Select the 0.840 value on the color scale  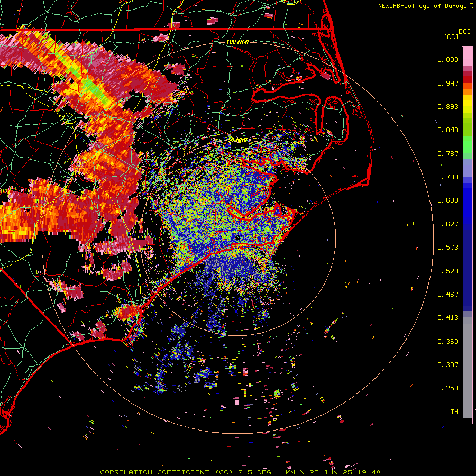click(x=448, y=130)
